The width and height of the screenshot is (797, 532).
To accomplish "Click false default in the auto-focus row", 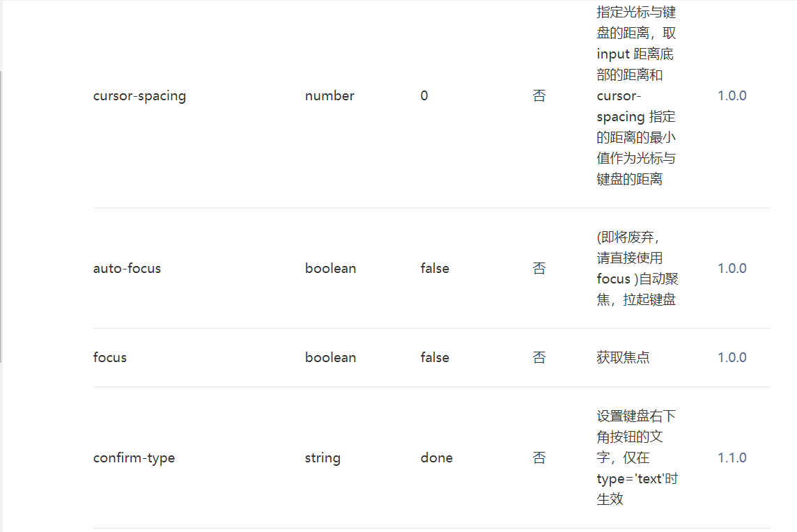I will point(435,268).
